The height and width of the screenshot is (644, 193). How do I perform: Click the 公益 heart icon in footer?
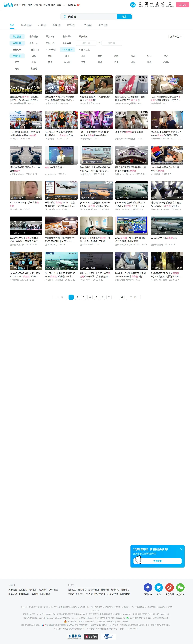click(159, 587)
